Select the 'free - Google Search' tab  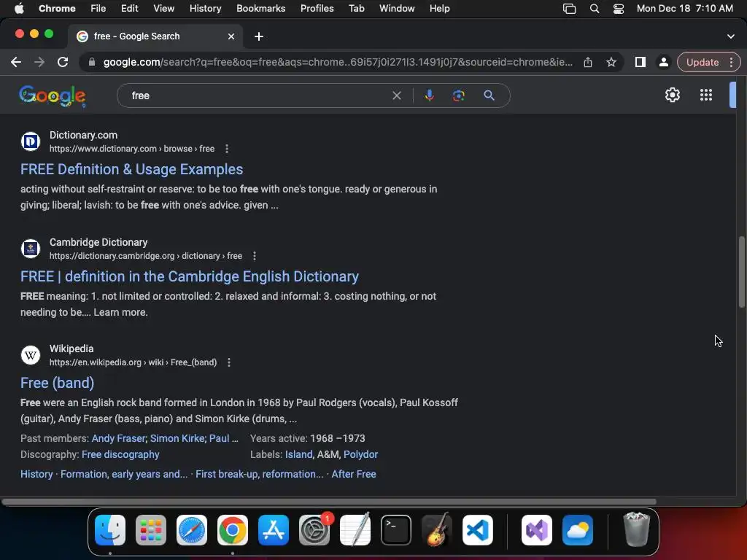(155, 36)
